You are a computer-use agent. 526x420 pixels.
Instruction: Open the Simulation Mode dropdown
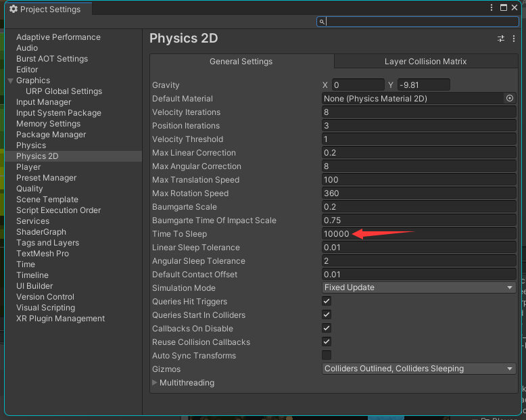[419, 287]
